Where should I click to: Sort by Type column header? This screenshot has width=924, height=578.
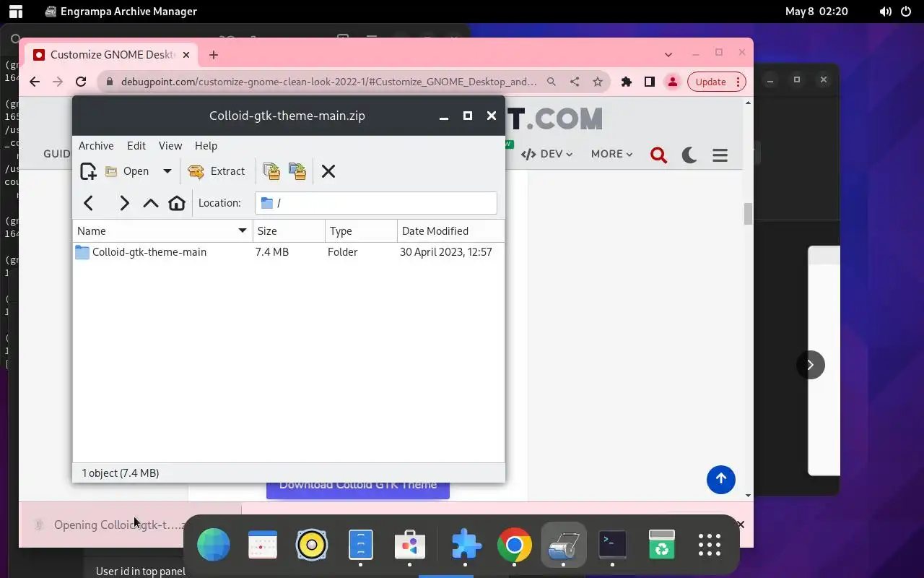pyautogui.click(x=361, y=231)
